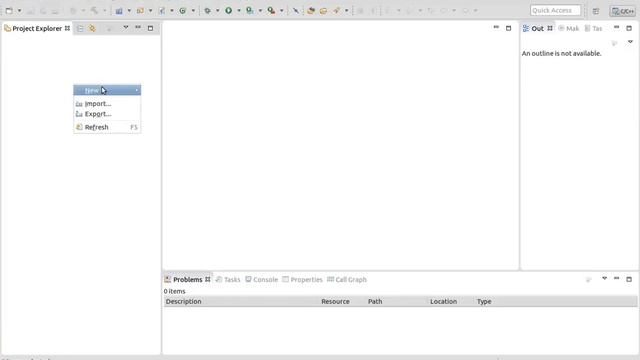Click the External Tools run icon
This screenshot has height=360, width=640.
point(271,11)
